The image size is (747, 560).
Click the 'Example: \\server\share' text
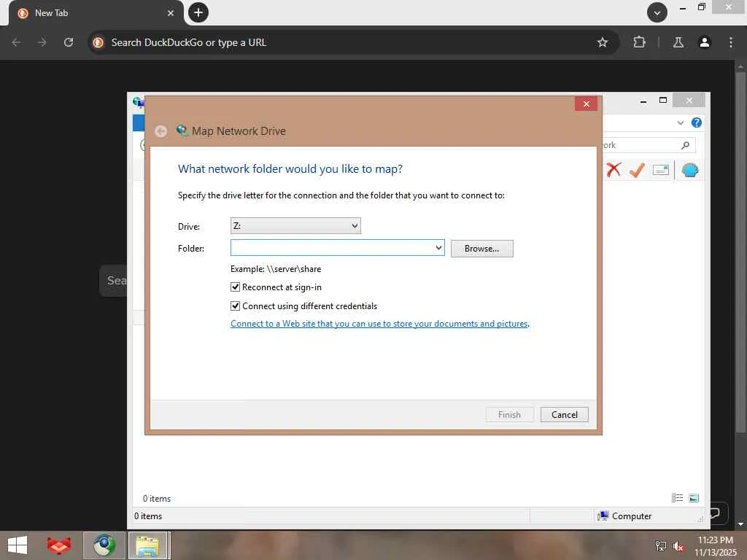coord(276,269)
